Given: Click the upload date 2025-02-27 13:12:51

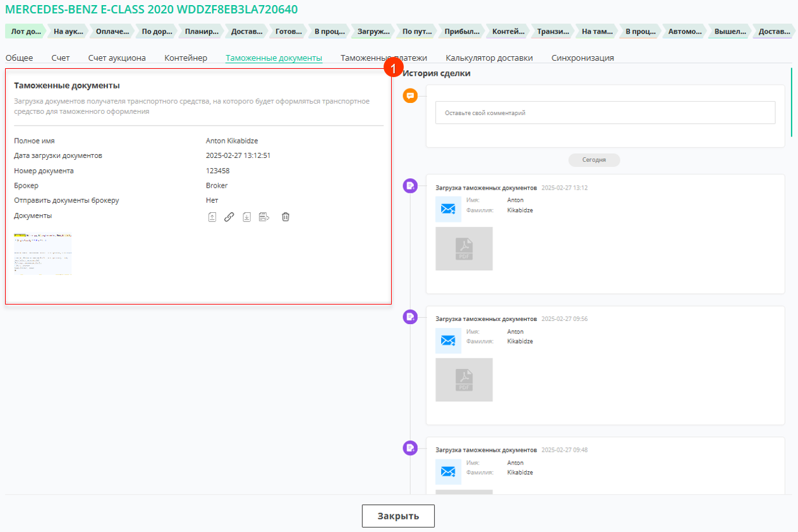Looking at the screenshot, I should click(238, 155).
